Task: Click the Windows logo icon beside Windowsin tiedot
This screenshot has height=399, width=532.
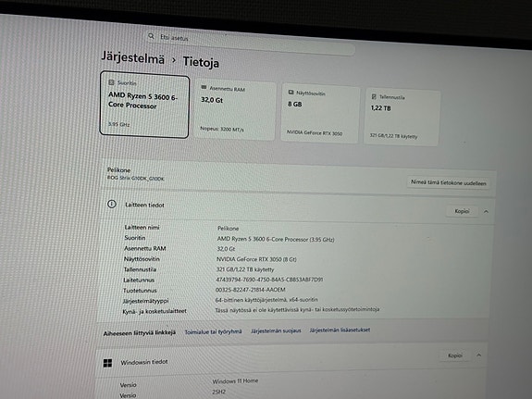Action: click(107, 363)
